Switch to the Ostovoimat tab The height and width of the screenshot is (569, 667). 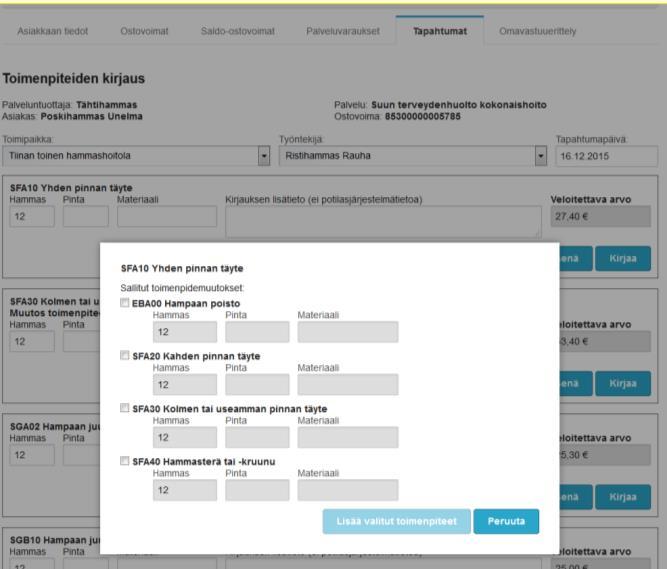pyautogui.click(x=144, y=31)
